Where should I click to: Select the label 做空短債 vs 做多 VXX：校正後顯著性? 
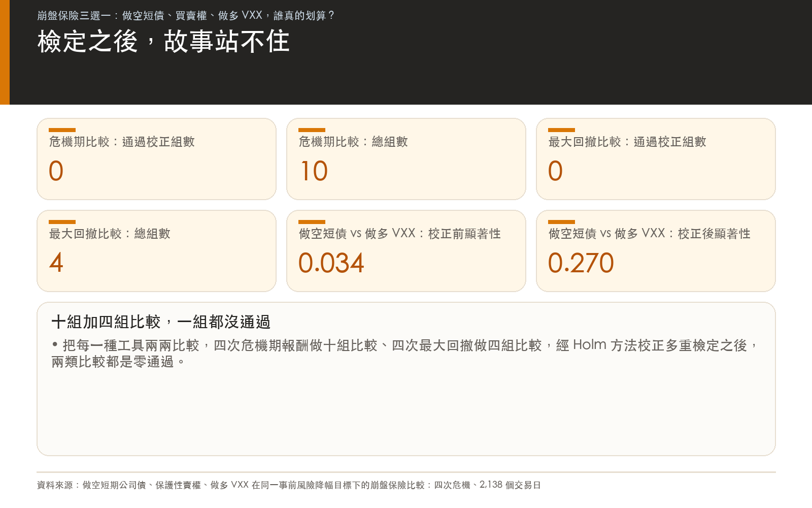(649, 234)
